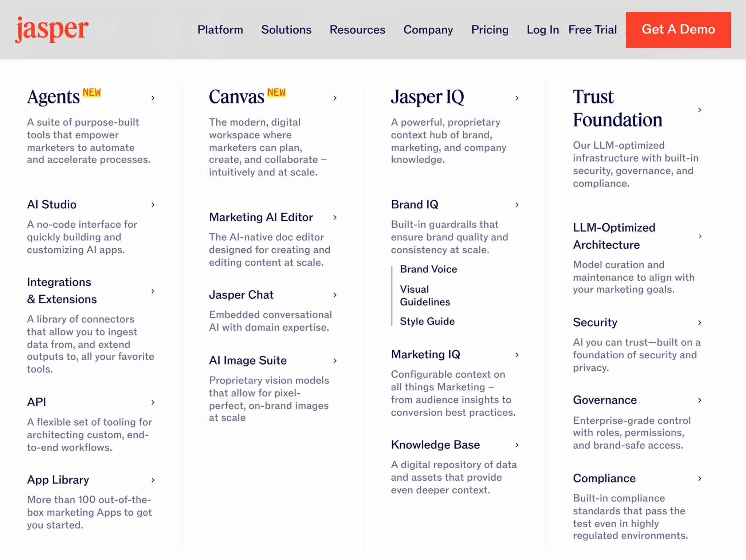Open Marketing AI Editor link
This screenshot has width=746, height=560.
[261, 217]
